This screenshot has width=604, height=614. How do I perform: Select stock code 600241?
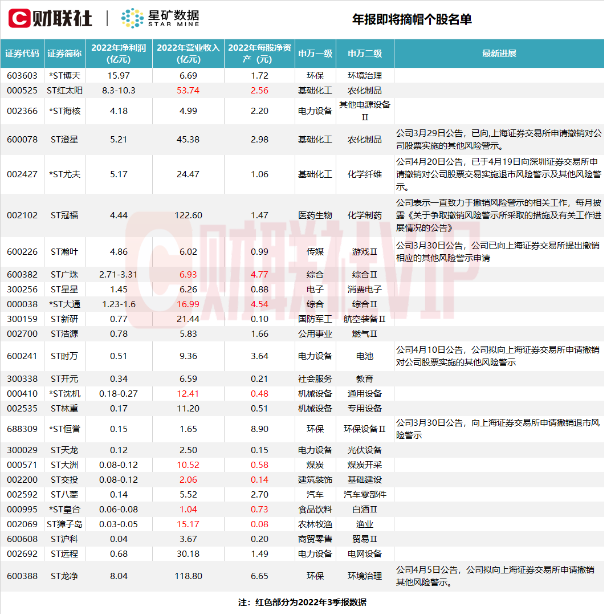point(22,356)
